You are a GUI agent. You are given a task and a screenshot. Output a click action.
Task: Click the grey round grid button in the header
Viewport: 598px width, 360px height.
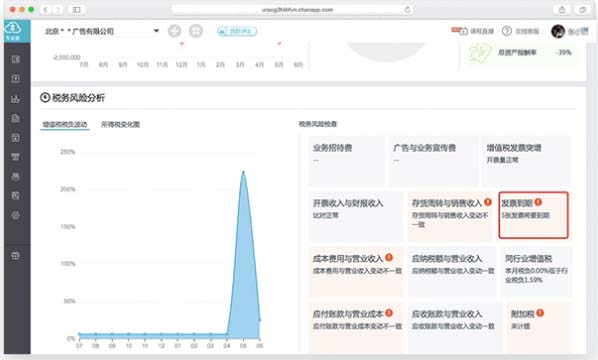click(196, 31)
